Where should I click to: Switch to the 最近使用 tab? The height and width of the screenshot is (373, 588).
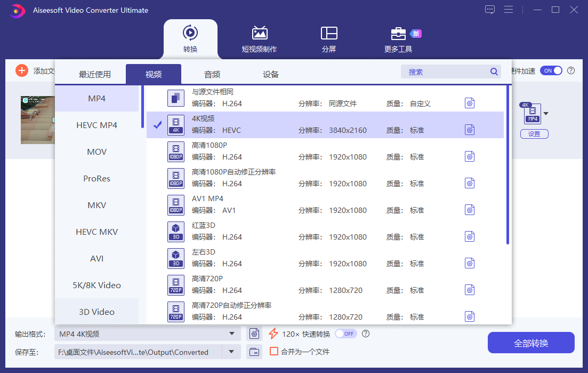tap(95, 74)
